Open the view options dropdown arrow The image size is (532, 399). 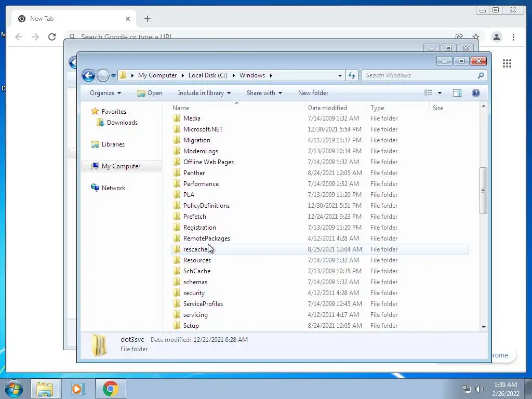(x=440, y=93)
